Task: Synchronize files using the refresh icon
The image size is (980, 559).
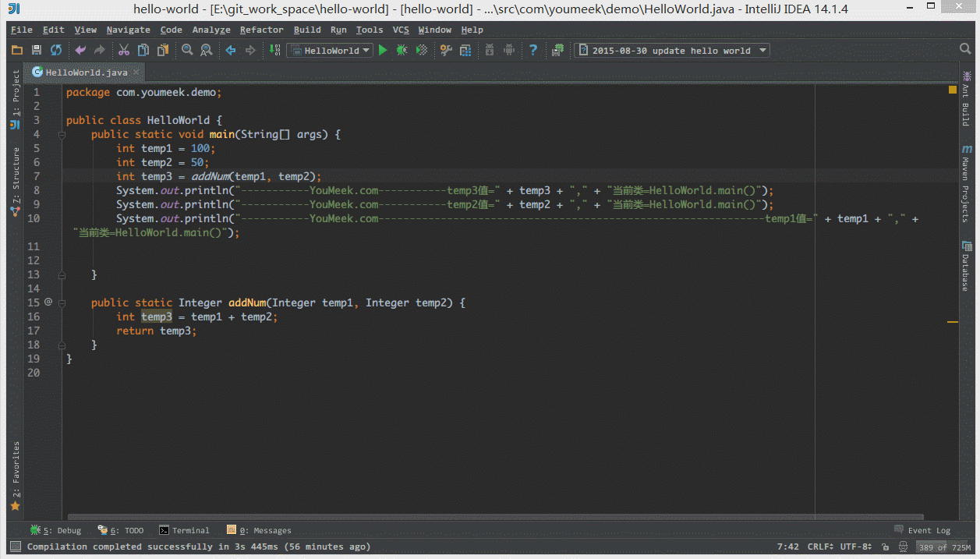Action: click(x=55, y=49)
